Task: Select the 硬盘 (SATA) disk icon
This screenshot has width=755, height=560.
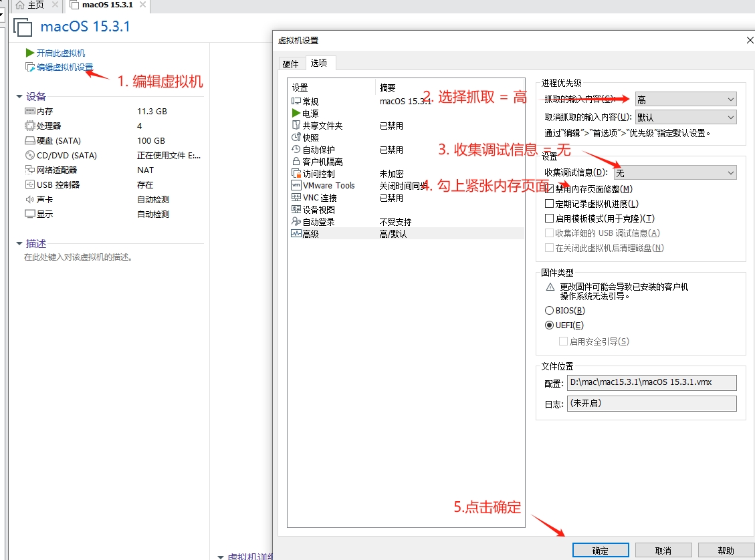Action: click(30, 140)
